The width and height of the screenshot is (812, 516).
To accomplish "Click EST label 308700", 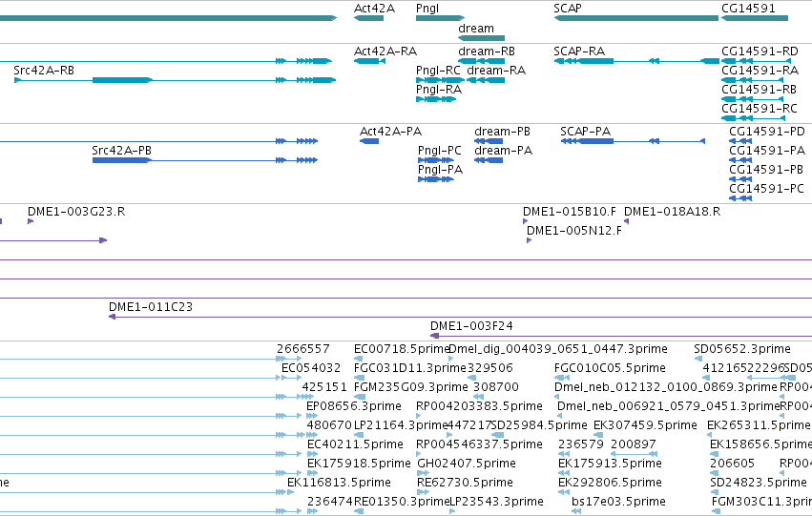I will [x=495, y=387].
